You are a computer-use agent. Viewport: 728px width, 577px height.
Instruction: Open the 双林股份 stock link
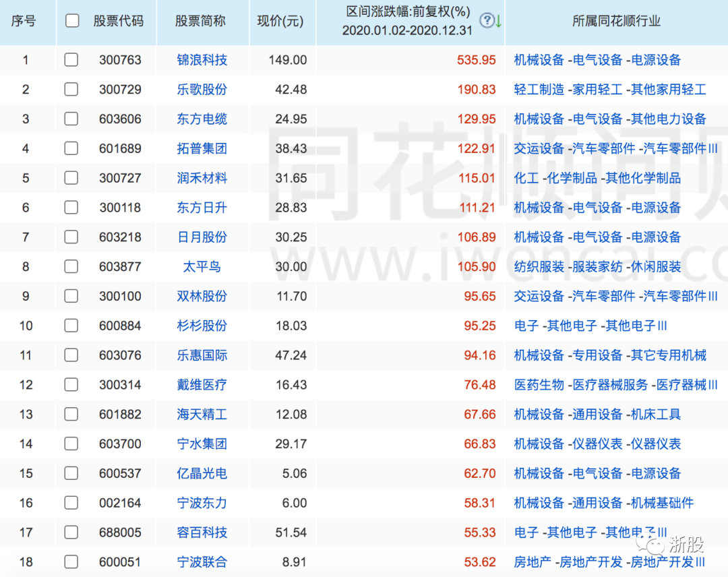pyautogui.click(x=201, y=296)
